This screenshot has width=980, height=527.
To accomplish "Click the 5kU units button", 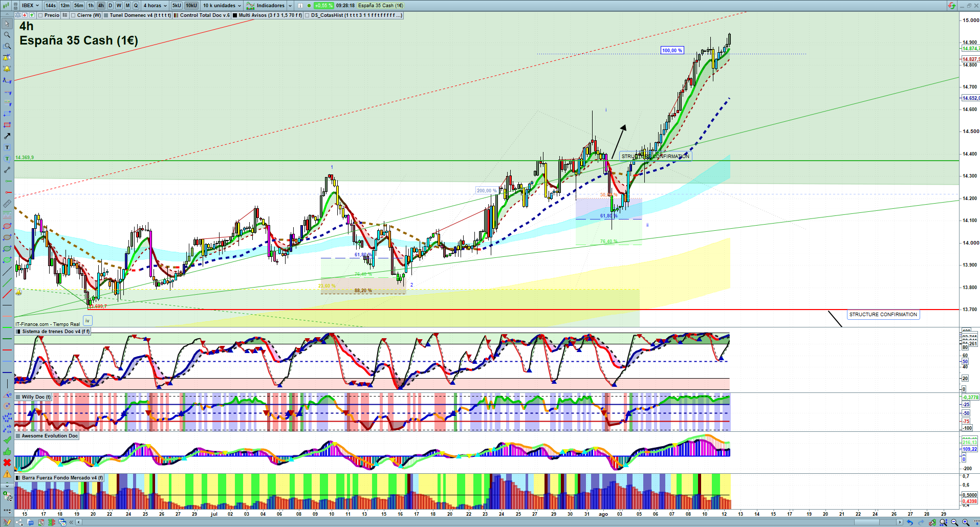I will tap(177, 6).
